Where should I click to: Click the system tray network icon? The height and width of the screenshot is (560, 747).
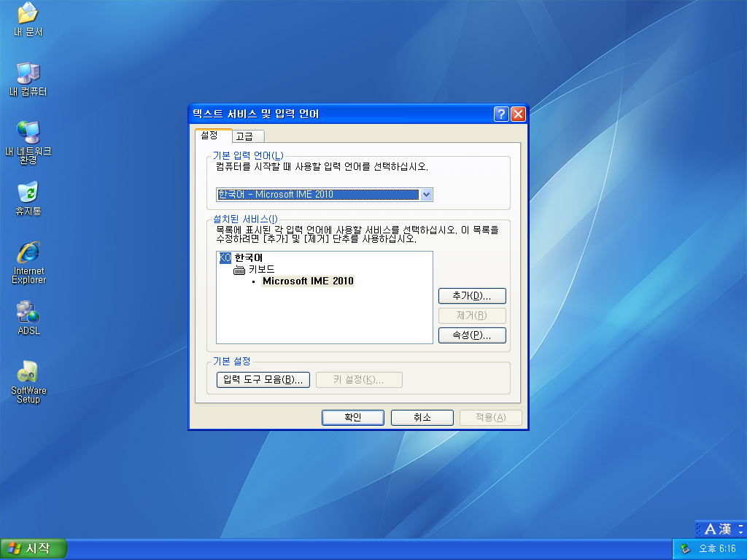pyautogui.click(x=685, y=549)
